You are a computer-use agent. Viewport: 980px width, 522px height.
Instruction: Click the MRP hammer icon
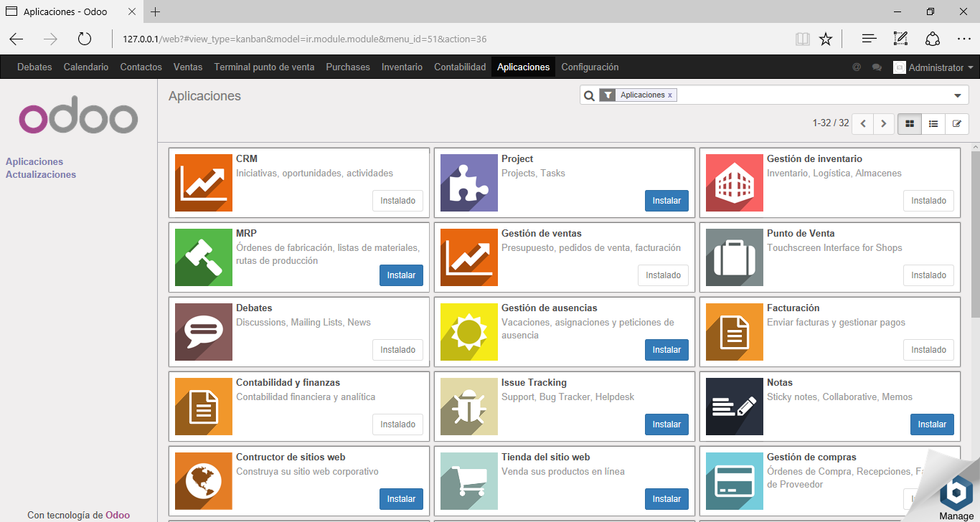(x=204, y=257)
